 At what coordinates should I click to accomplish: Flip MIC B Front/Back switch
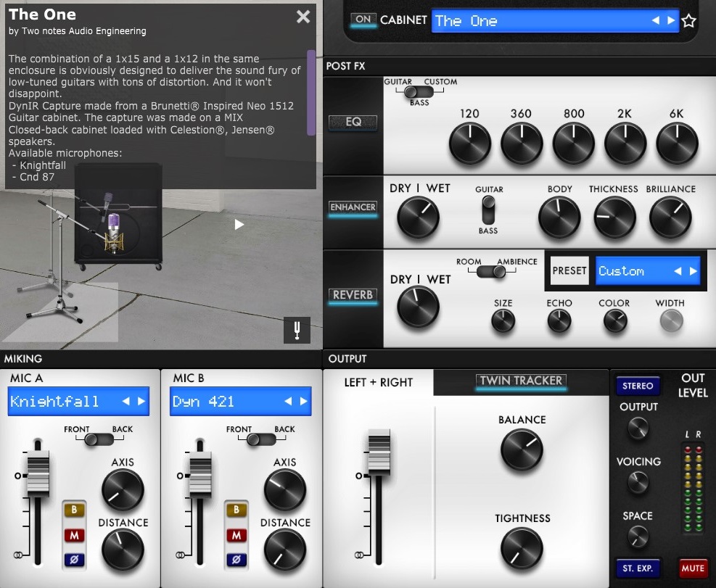click(261, 439)
